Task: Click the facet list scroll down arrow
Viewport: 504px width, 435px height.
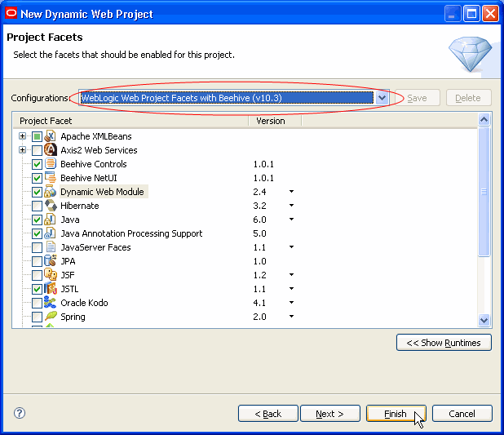Action: [x=484, y=320]
